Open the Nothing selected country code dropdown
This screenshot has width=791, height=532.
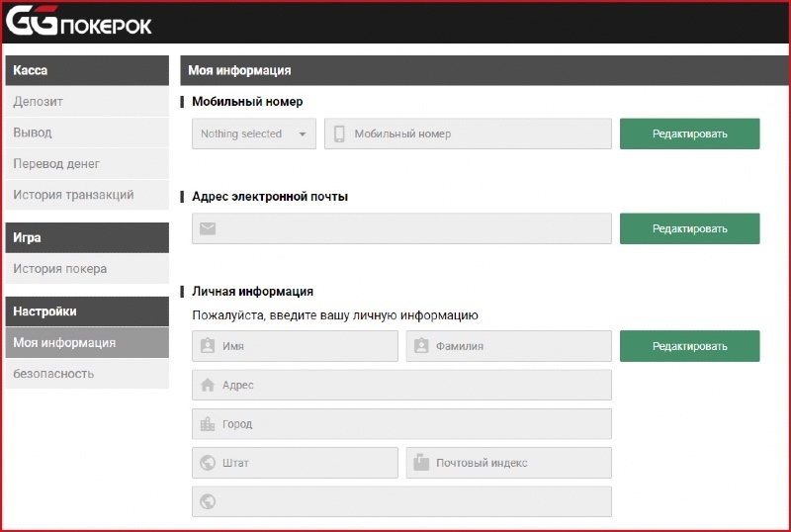pyautogui.click(x=254, y=133)
